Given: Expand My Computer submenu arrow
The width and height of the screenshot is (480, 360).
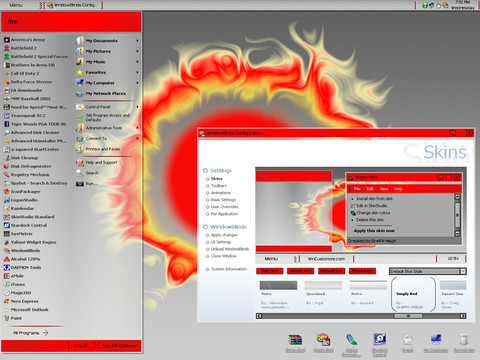Looking at the screenshot, I should click(137, 83).
